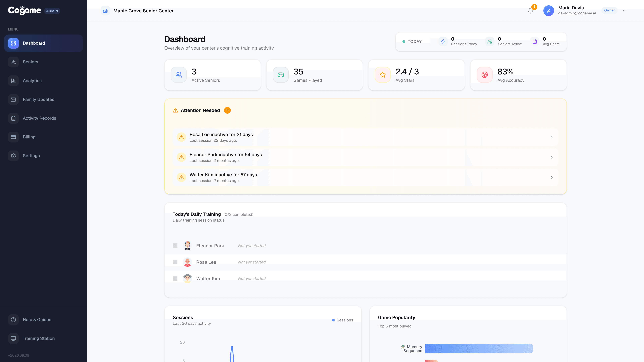The width and height of the screenshot is (644, 362).
Task: Click the Activity Records clipboard icon
Action: coord(13,118)
